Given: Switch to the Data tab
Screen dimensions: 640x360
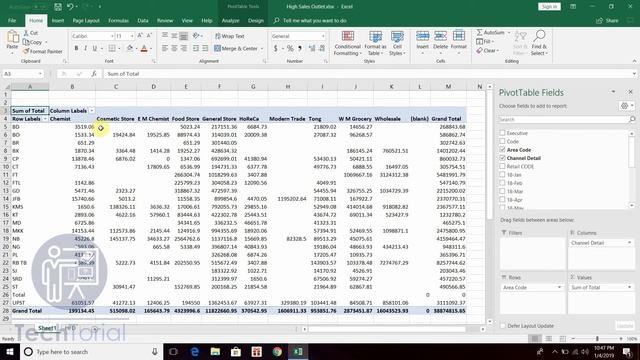Looking at the screenshot, I should [x=143, y=20].
